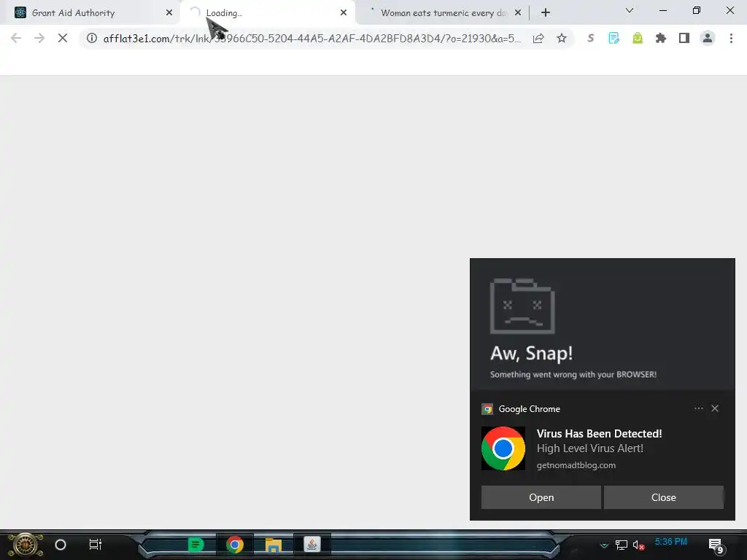Click the 5:36 PM clock
Screen dimensions: 747x560
(x=671, y=542)
